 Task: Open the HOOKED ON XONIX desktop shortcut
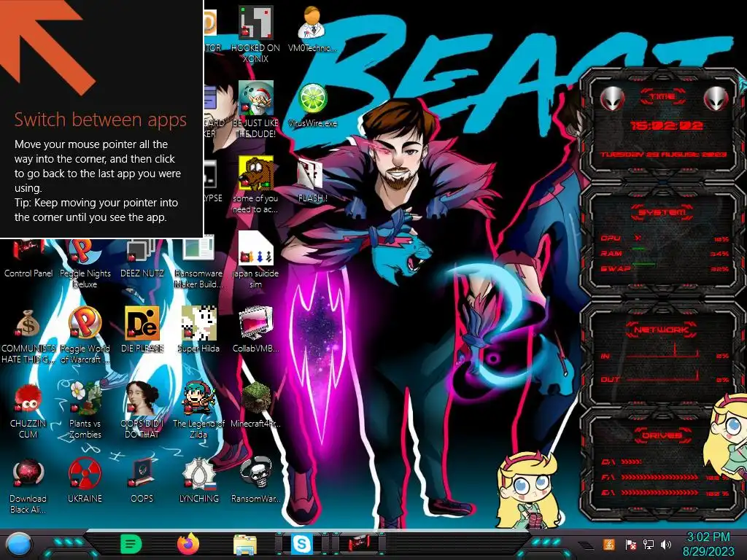255,35
